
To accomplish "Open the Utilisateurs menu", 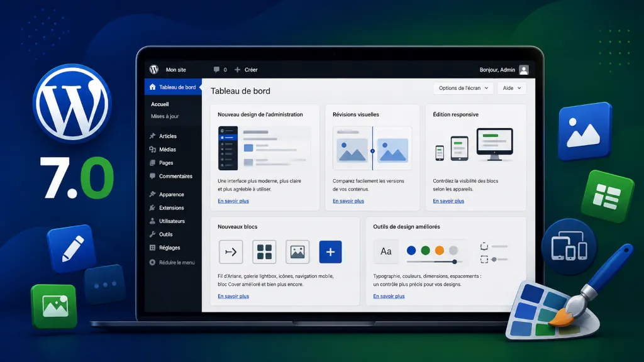I will (172, 221).
